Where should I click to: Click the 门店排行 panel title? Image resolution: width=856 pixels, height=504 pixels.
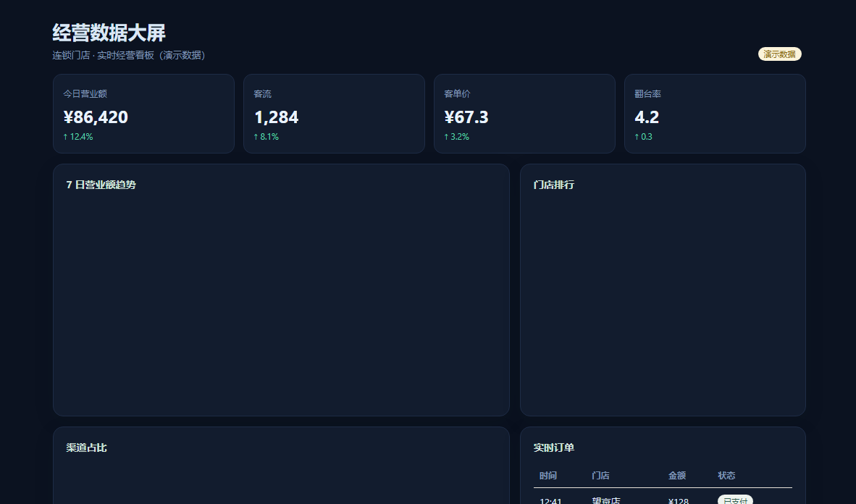[x=554, y=185]
